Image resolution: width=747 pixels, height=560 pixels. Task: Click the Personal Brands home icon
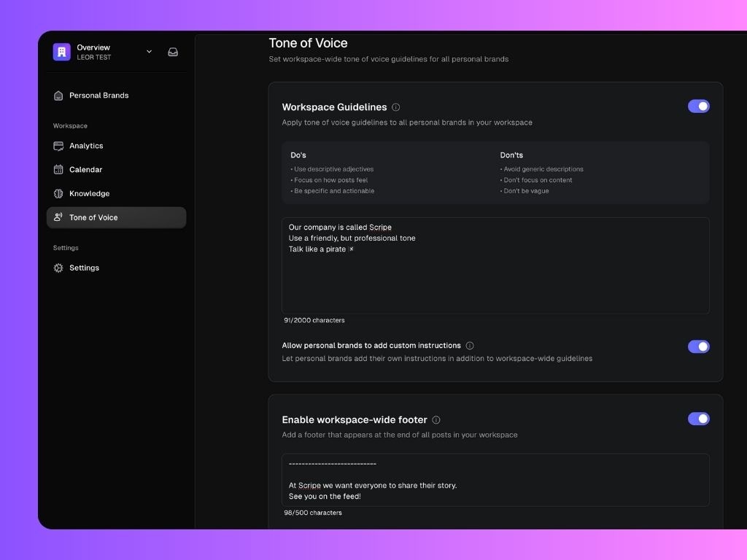(x=58, y=96)
